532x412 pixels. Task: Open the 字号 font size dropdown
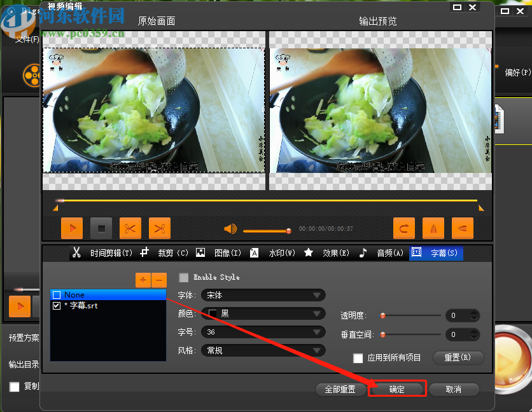(263, 331)
